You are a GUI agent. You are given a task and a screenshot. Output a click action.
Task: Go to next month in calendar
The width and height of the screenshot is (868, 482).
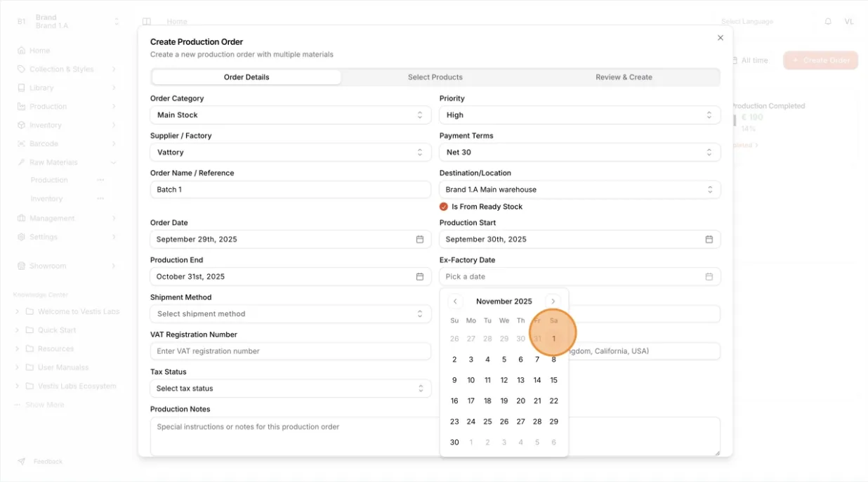[x=553, y=301]
